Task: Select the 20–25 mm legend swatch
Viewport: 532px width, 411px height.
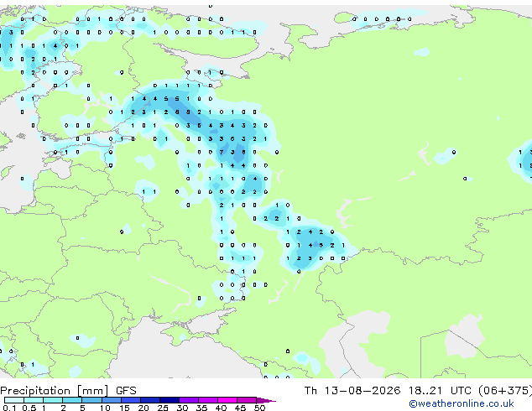Action: tap(150, 400)
